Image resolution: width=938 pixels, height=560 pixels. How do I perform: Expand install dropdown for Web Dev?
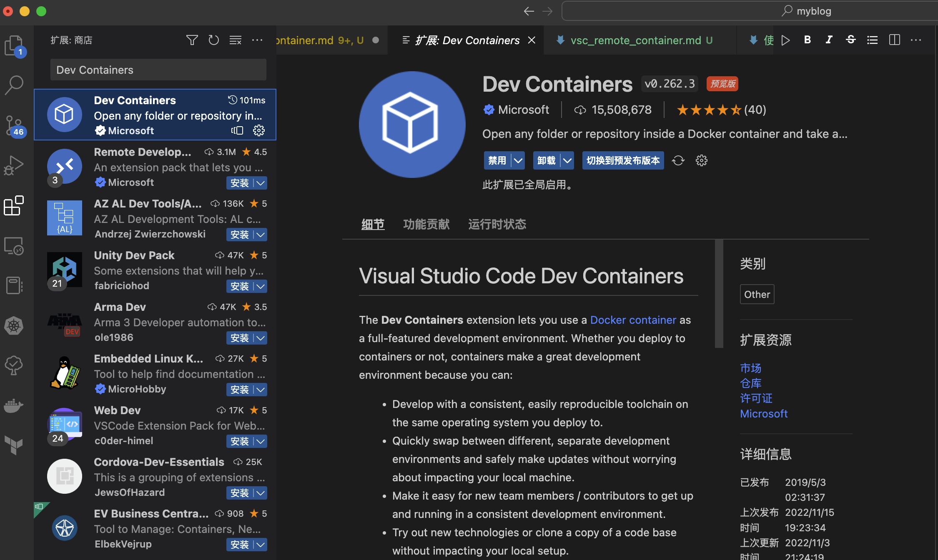pos(261,441)
